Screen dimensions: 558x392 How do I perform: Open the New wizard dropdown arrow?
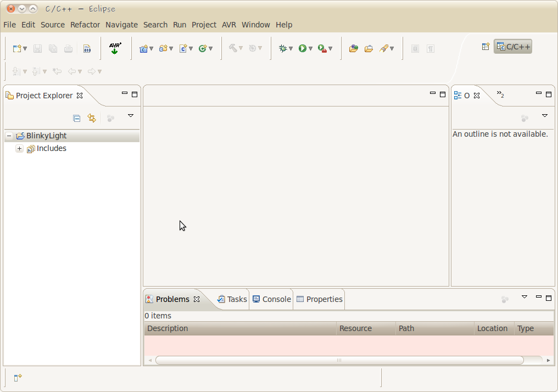pos(25,49)
